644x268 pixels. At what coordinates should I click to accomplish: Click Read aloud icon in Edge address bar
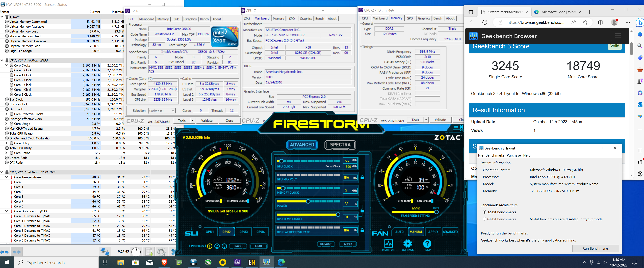pos(574,22)
